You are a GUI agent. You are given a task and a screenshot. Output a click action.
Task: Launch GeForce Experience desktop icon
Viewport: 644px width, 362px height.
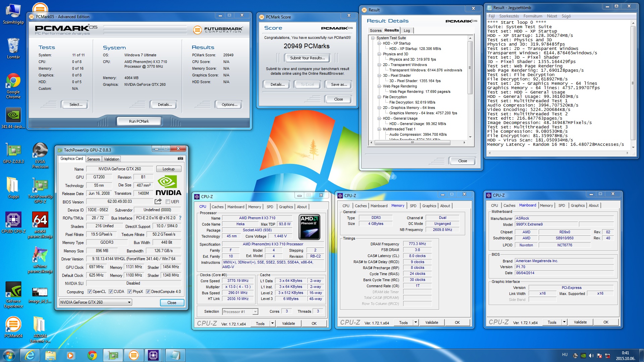13,295
